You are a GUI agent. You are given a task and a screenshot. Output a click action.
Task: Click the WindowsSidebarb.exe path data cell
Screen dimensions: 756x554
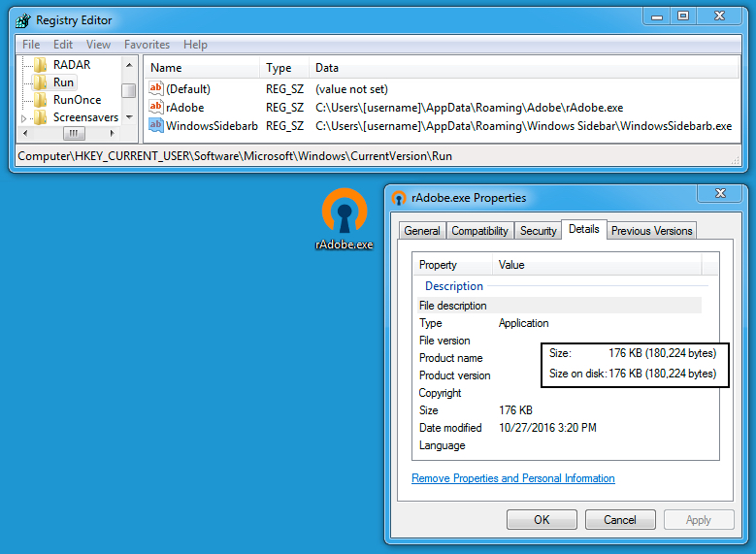click(x=524, y=126)
